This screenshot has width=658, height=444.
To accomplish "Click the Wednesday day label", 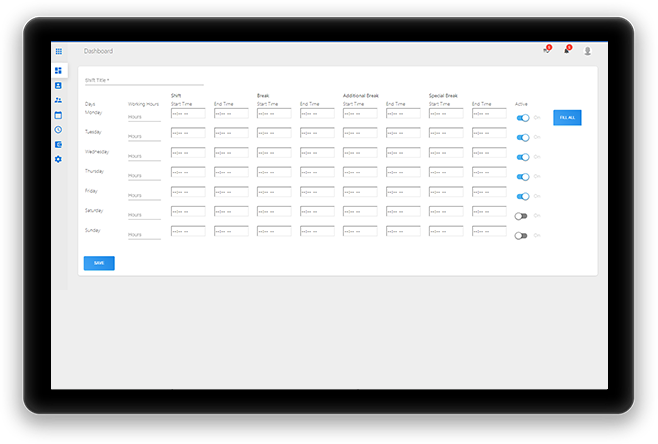I will 97,151.
